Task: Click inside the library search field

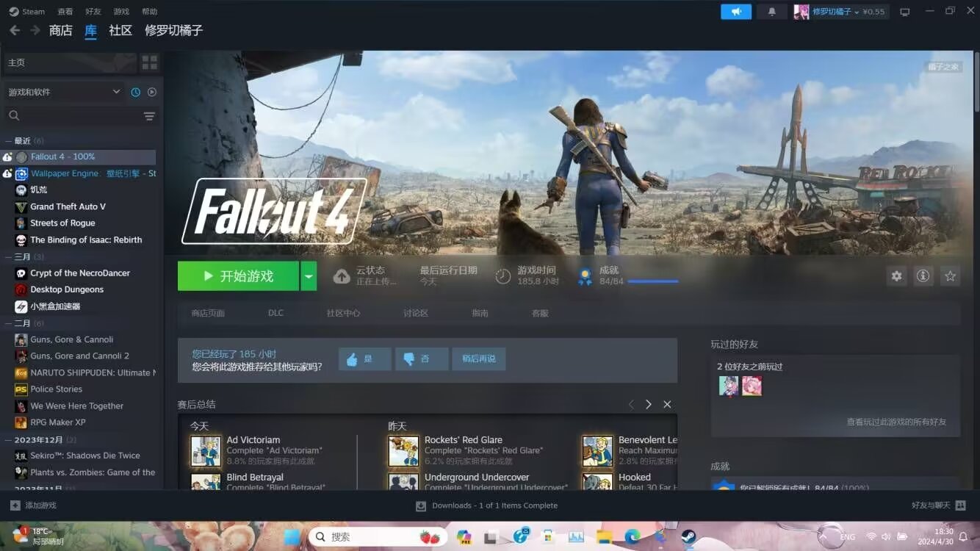Action: [x=81, y=116]
